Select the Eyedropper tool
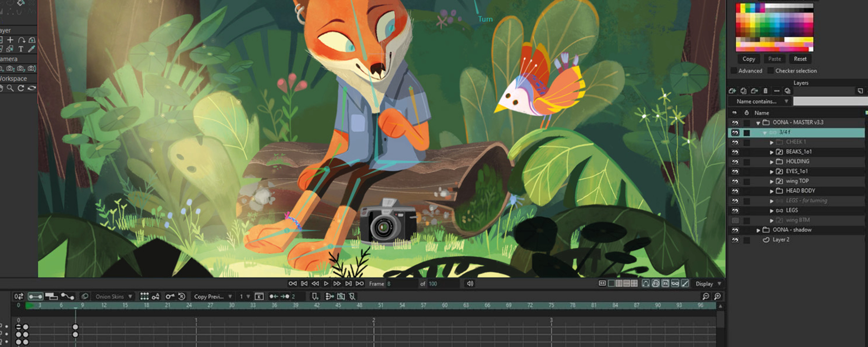The image size is (868, 347). (31, 49)
